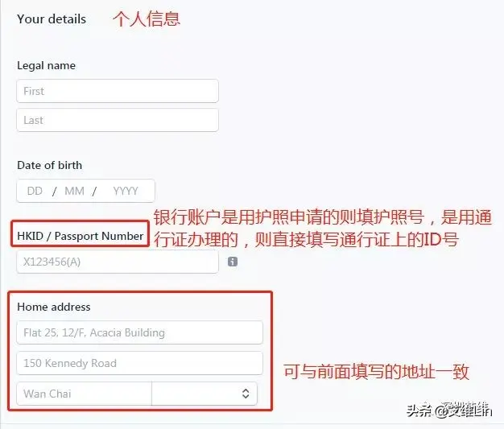Select the DD day field
This screenshot has width=504, height=429.
point(35,191)
